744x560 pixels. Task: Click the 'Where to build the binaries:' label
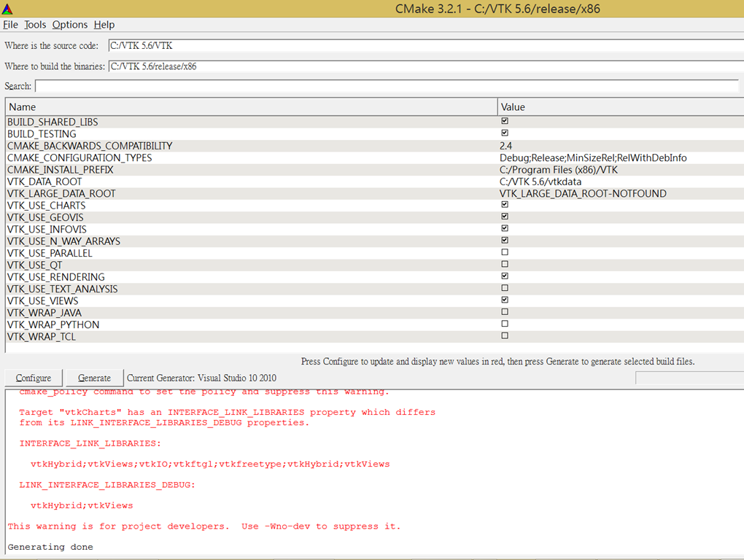(55, 66)
